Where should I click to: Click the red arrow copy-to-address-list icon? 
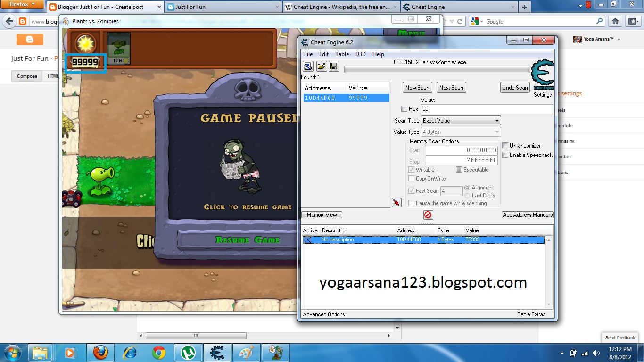[396, 202]
